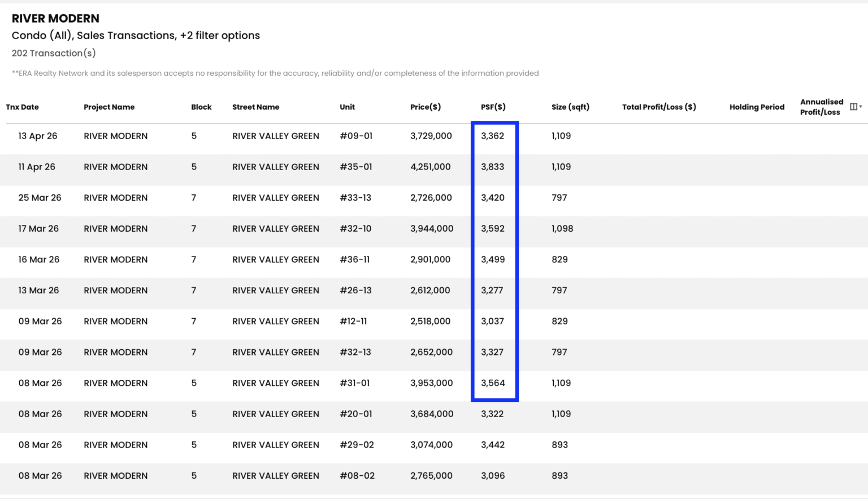Click the Annualised Profit/Loss header
This screenshot has width=868, height=499.
pyautogui.click(x=822, y=107)
